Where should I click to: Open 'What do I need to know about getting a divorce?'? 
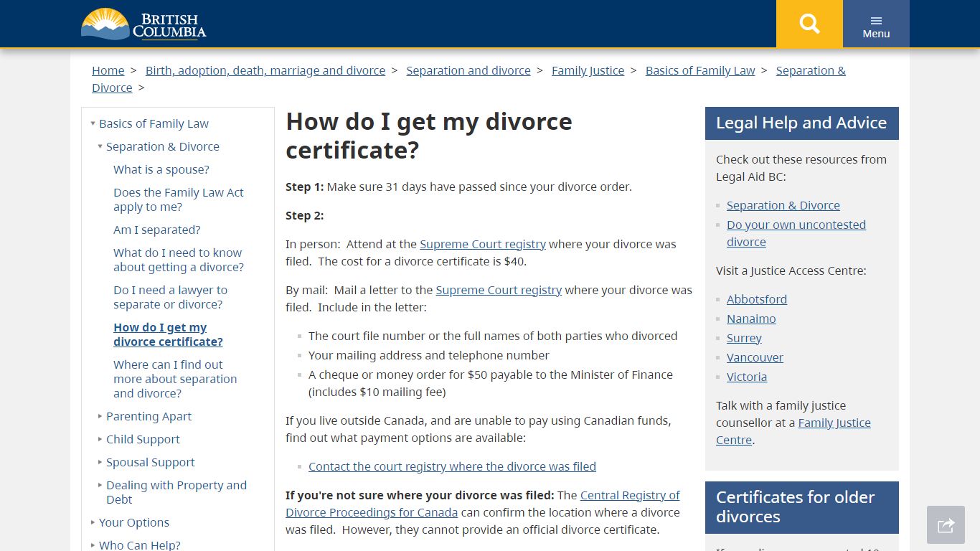(x=179, y=260)
